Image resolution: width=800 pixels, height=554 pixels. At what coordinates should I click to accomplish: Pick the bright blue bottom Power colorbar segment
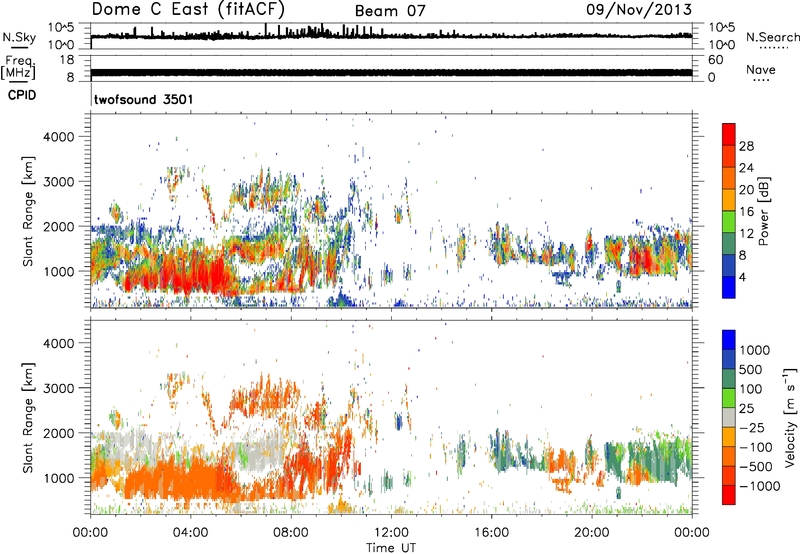[x=729, y=287]
